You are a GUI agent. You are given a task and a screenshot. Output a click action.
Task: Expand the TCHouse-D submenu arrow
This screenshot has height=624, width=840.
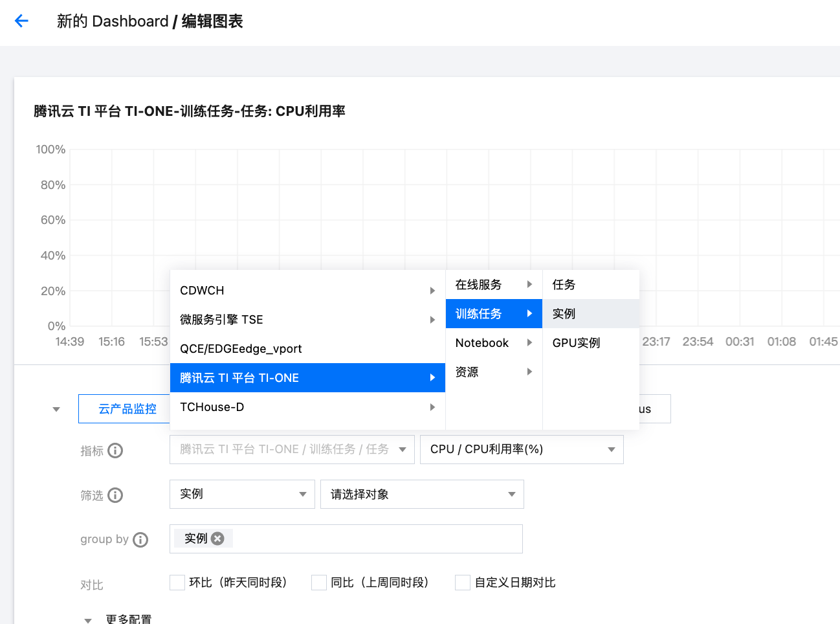[x=432, y=407]
